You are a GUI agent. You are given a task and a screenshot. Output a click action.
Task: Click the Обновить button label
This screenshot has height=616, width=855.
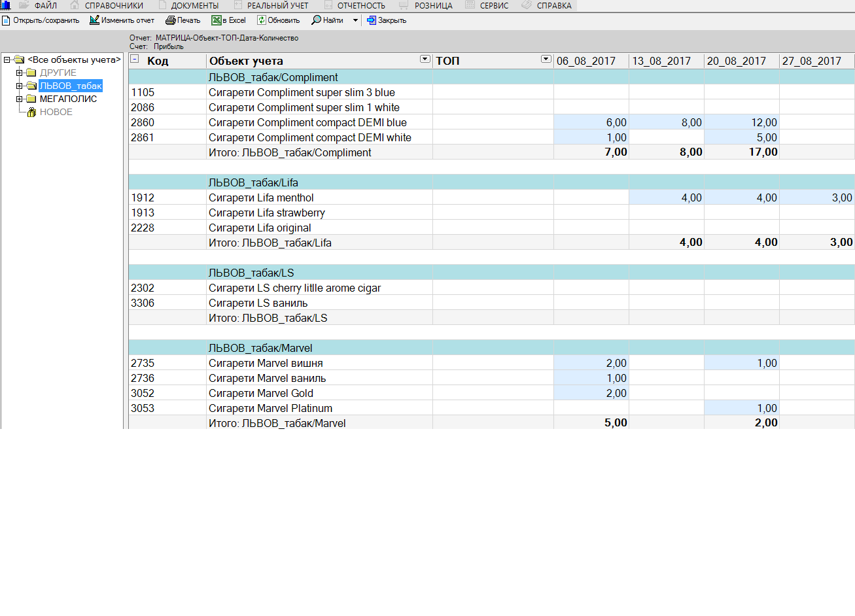[x=284, y=20]
